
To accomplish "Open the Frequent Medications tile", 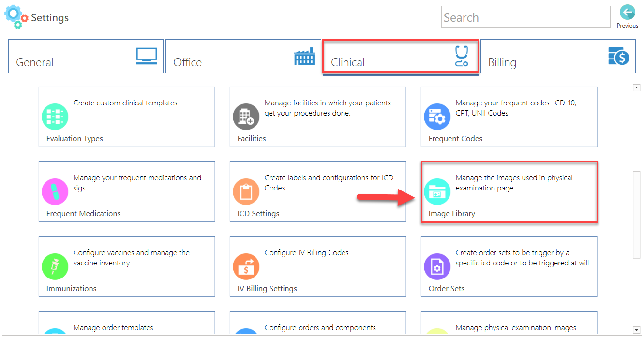I will (x=127, y=191).
